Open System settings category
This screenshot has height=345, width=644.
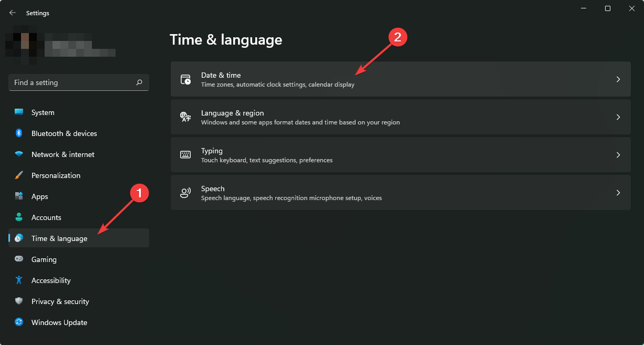click(x=79, y=112)
